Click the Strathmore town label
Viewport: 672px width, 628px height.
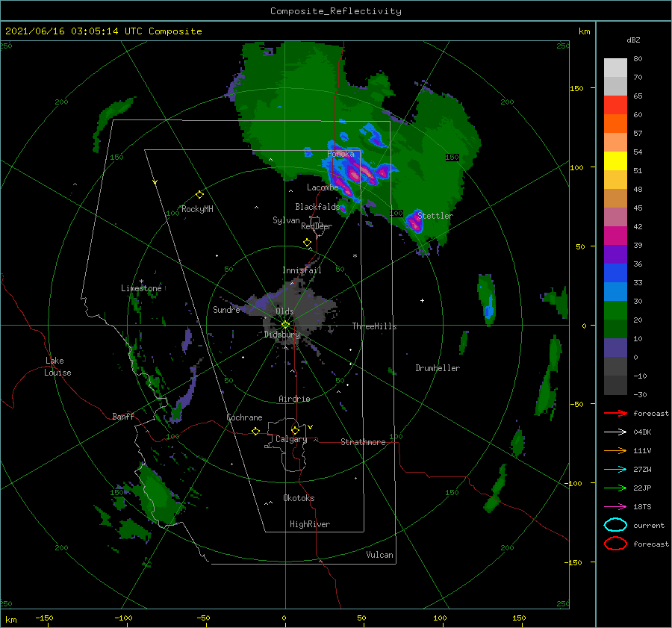[363, 442]
